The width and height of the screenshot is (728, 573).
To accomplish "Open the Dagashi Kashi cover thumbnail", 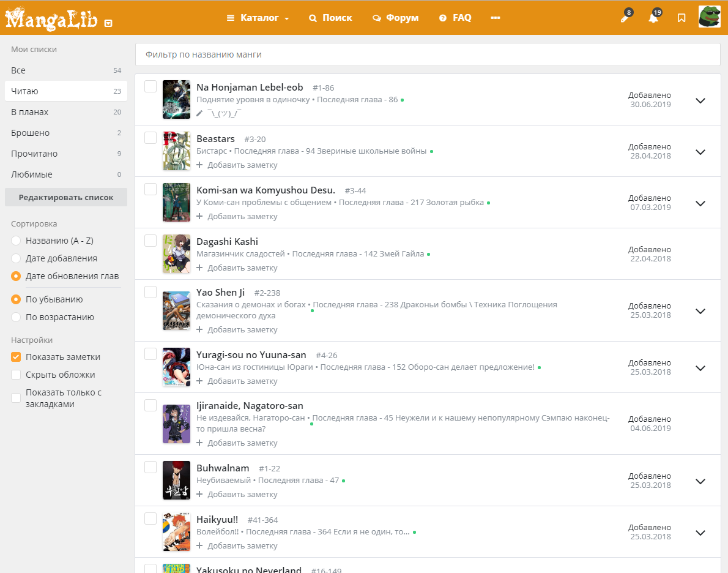I will pos(176,253).
